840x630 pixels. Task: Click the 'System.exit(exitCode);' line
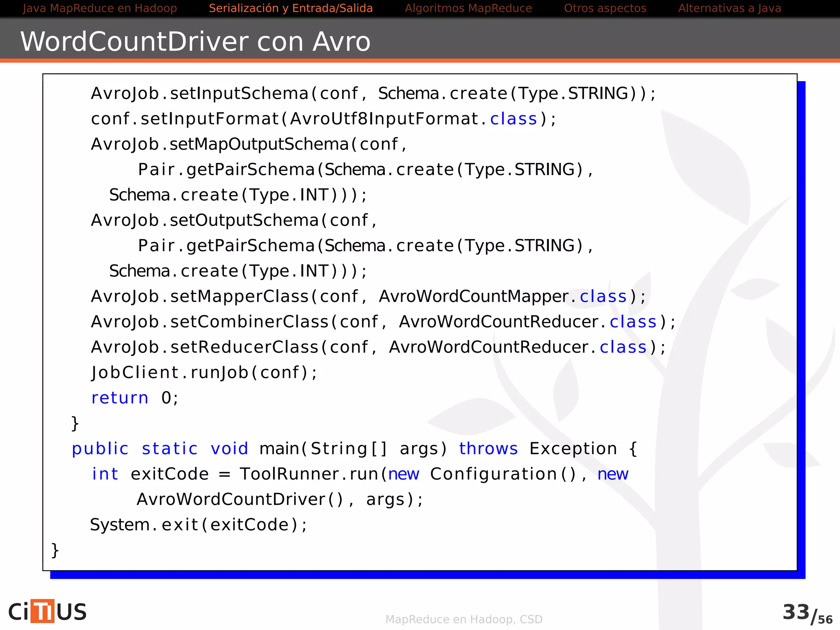(x=199, y=525)
